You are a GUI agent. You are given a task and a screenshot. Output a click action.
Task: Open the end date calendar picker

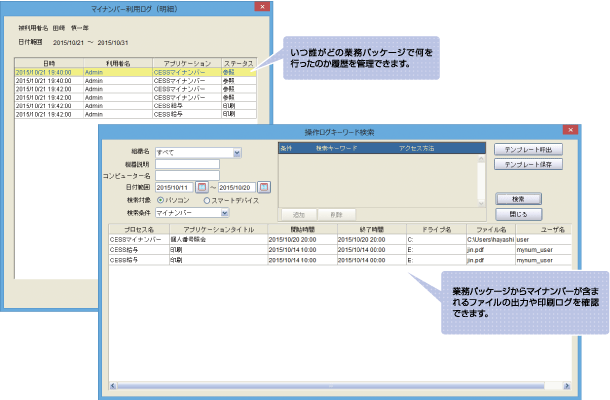pyautogui.click(x=264, y=187)
